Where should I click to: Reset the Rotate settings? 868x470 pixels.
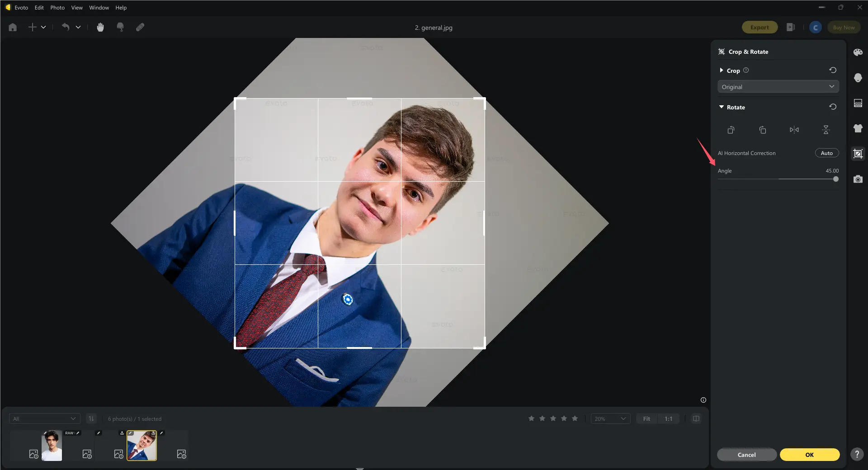(833, 107)
